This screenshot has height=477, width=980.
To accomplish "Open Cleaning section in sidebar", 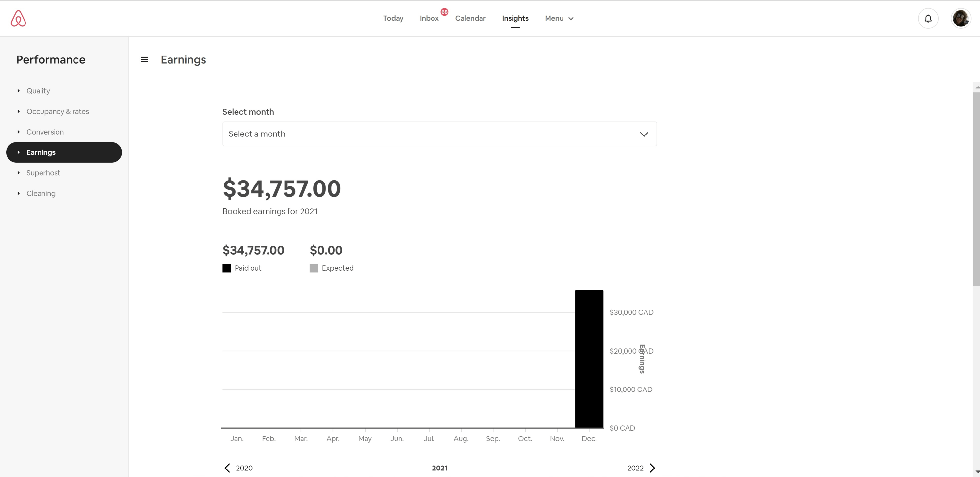I will point(41,194).
